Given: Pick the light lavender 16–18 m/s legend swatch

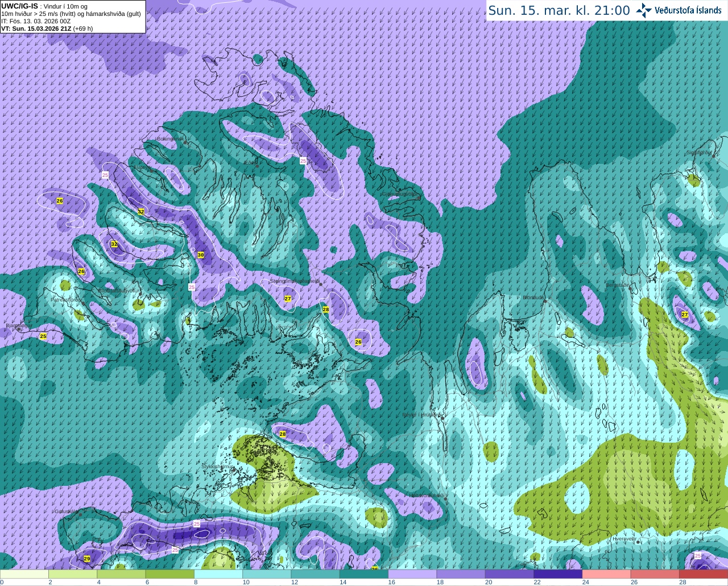Looking at the screenshot, I should click(x=412, y=574).
